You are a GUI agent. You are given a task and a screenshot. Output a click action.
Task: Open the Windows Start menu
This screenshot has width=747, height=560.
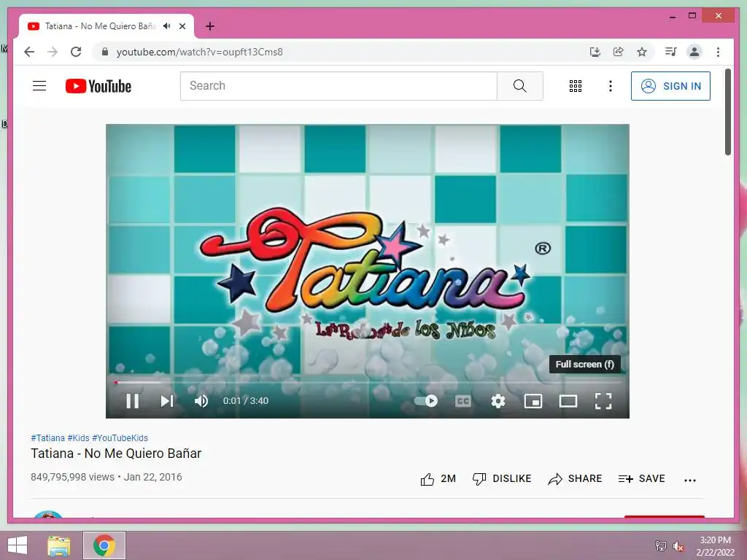pyautogui.click(x=18, y=545)
